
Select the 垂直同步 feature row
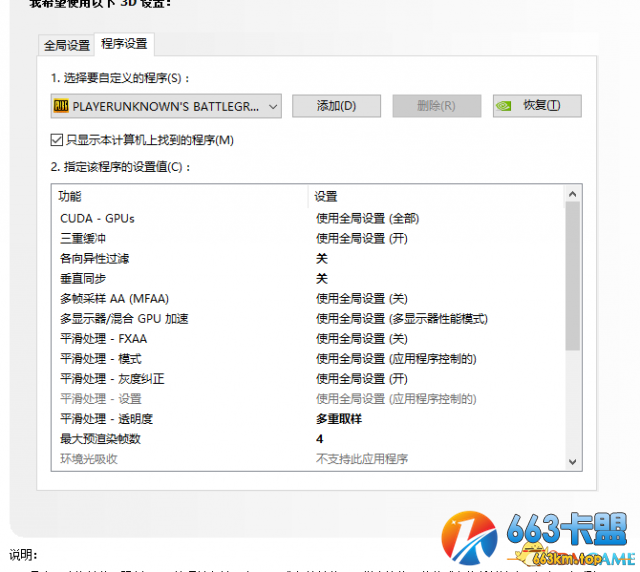(308, 279)
